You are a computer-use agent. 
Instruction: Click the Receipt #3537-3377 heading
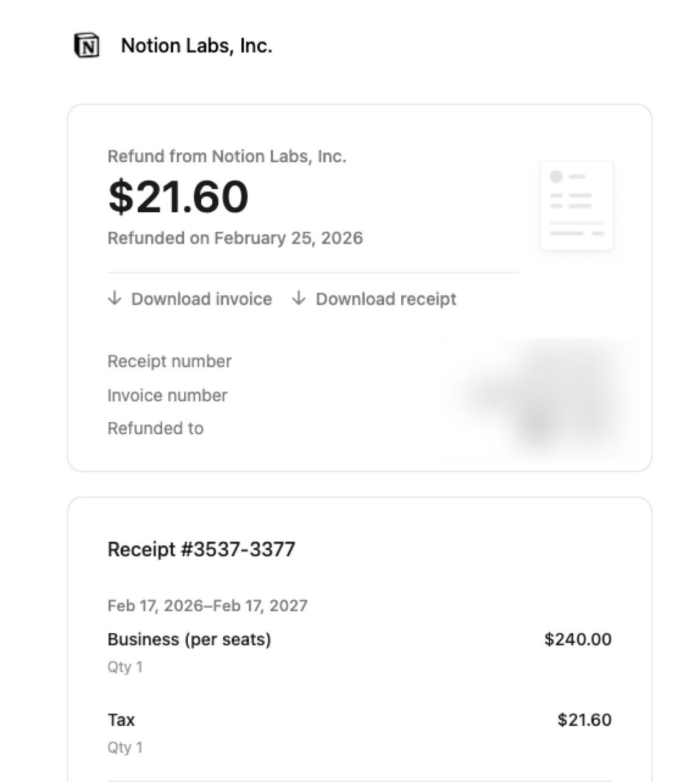(201, 549)
